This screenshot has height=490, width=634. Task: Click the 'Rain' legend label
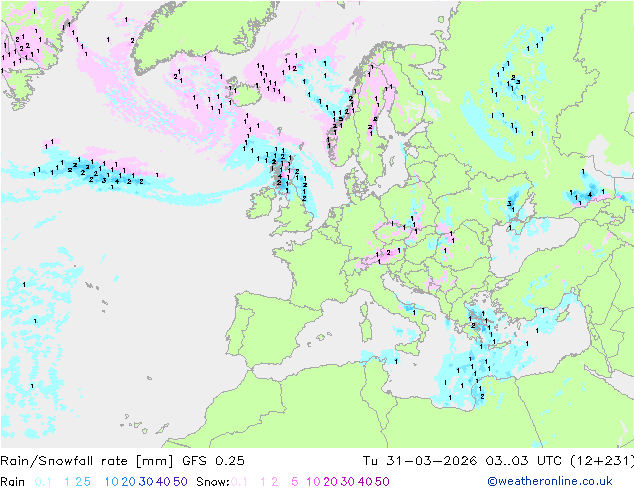pyautogui.click(x=13, y=482)
